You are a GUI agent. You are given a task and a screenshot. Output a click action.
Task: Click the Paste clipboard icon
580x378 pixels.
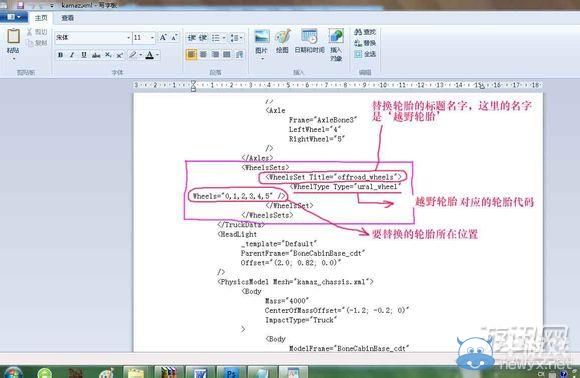click(x=13, y=36)
